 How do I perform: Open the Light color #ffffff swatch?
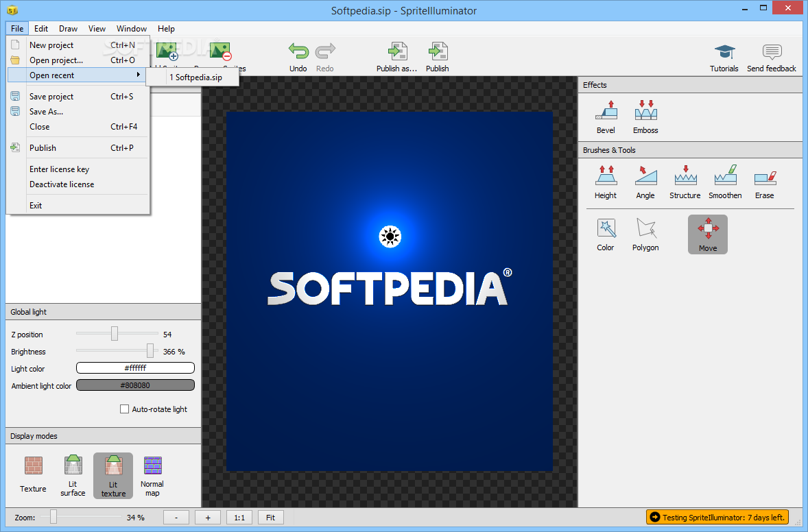click(136, 367)
